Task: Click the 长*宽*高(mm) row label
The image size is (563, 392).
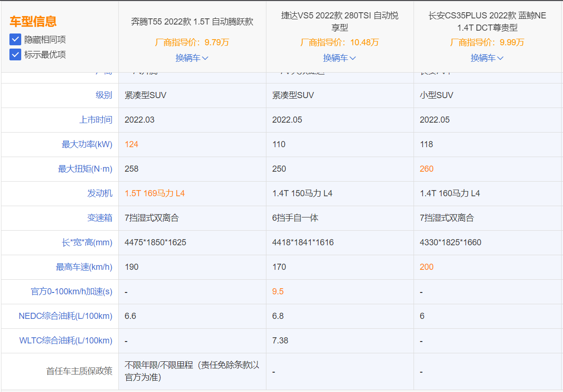Action: [87, 242]
